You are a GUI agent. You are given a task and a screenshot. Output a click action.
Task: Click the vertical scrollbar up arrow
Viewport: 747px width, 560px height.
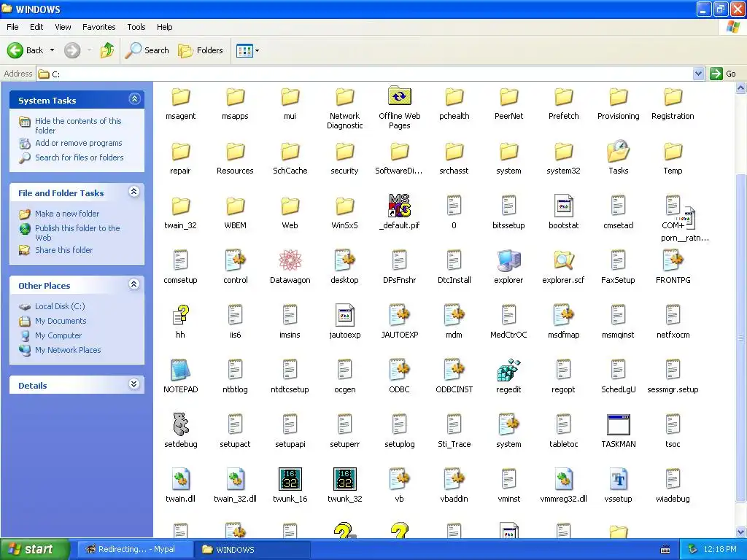pyautogui.click(x=741, y=88)
